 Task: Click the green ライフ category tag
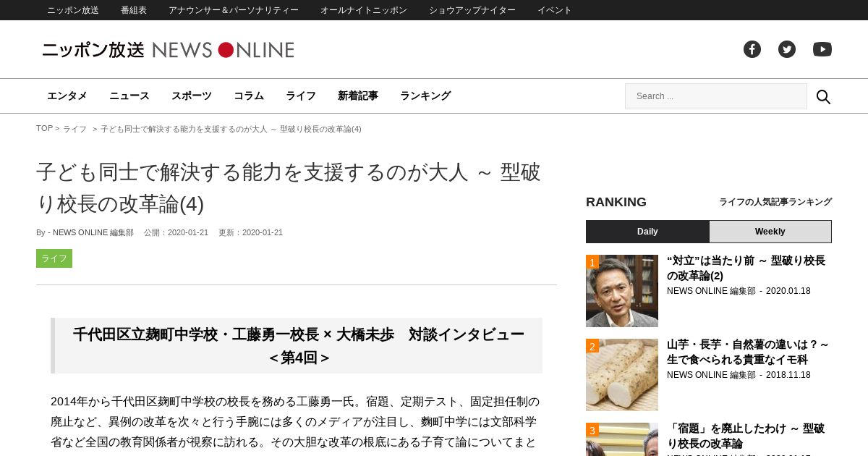point(54,258)
